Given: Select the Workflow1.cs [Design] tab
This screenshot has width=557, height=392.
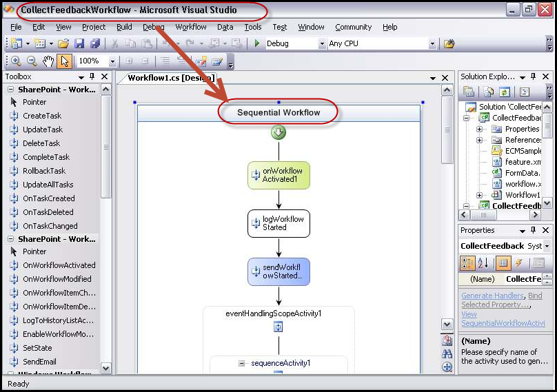Looking at the screenshot, I should (x=170, y=78).
